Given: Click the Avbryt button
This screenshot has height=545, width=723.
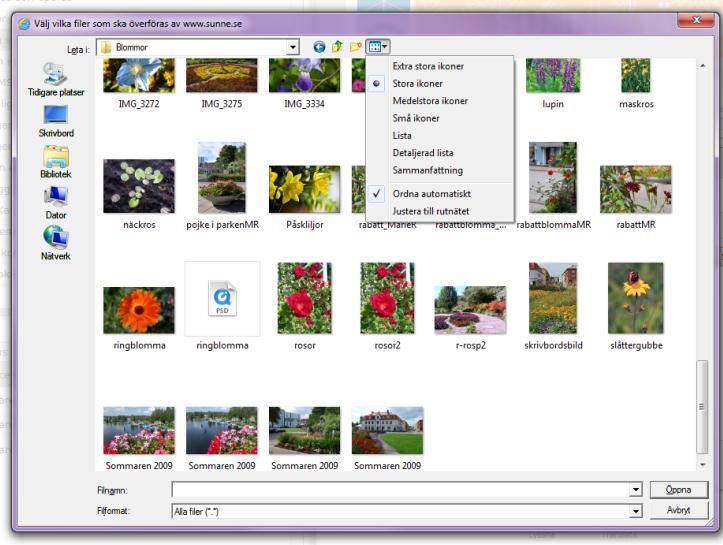Looking at the screenshot, I should click(678, 510).
